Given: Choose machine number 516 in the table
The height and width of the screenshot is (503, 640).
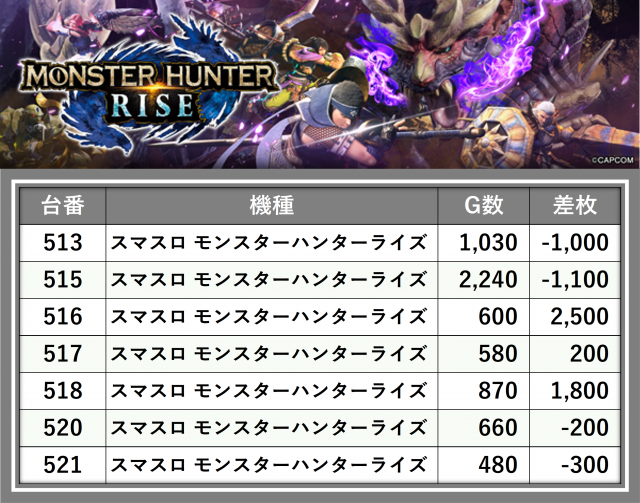Looking at the screenshot, I should (62, 317).
